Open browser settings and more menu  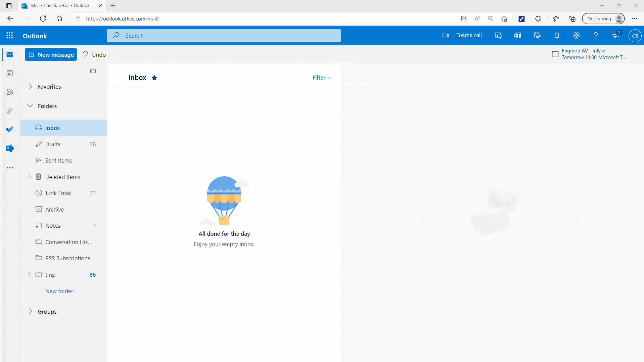[x=634, y=18]
